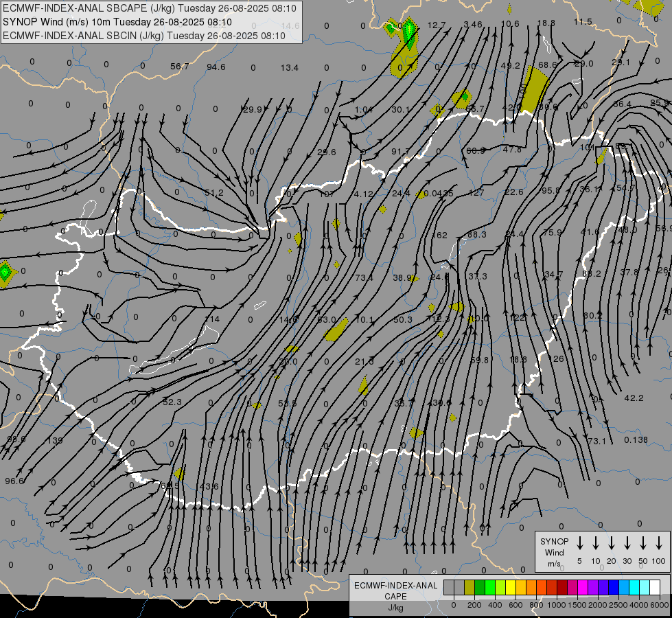This screenshot has width=672, height=618.
Task: Click the map value 49.2
Action: [511, 66]
